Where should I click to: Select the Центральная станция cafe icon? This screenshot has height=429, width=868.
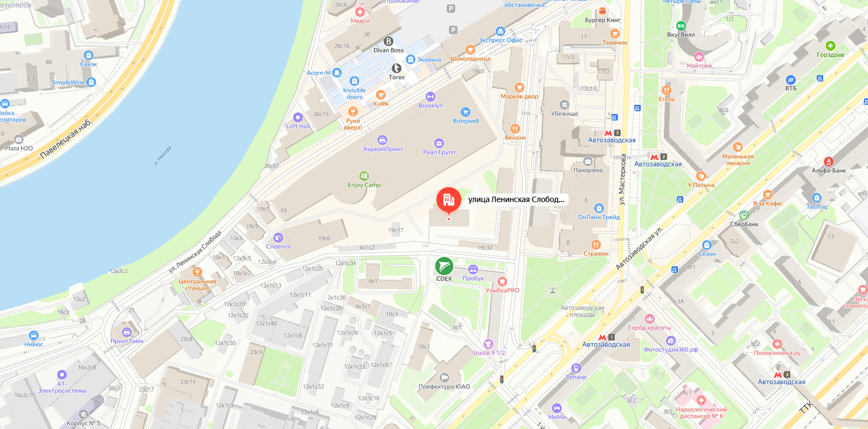(x=197, y=272)
